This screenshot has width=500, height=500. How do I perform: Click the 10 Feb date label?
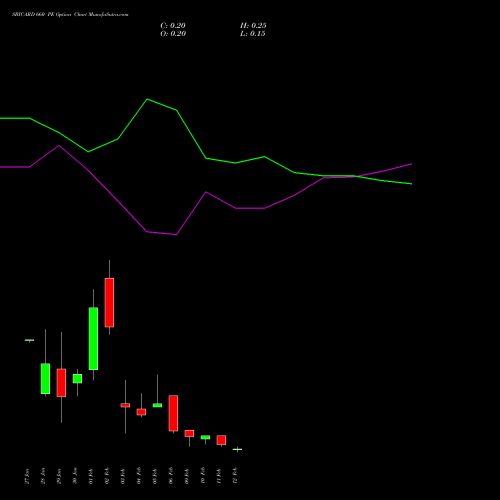click(203, 476)
